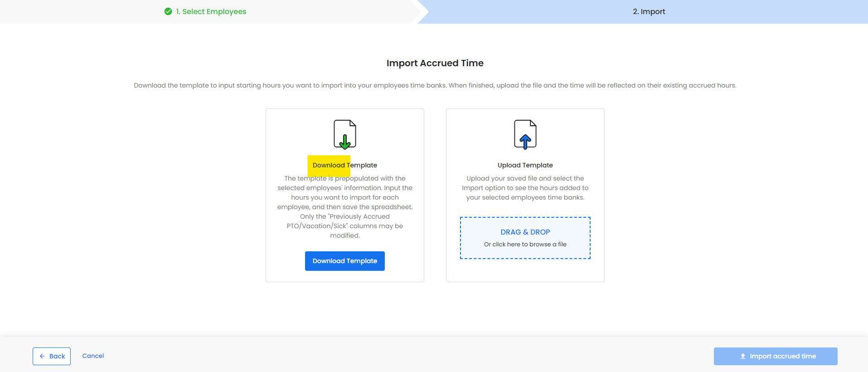Click the 'DRAG & DROP' text in upload zone

525,232
